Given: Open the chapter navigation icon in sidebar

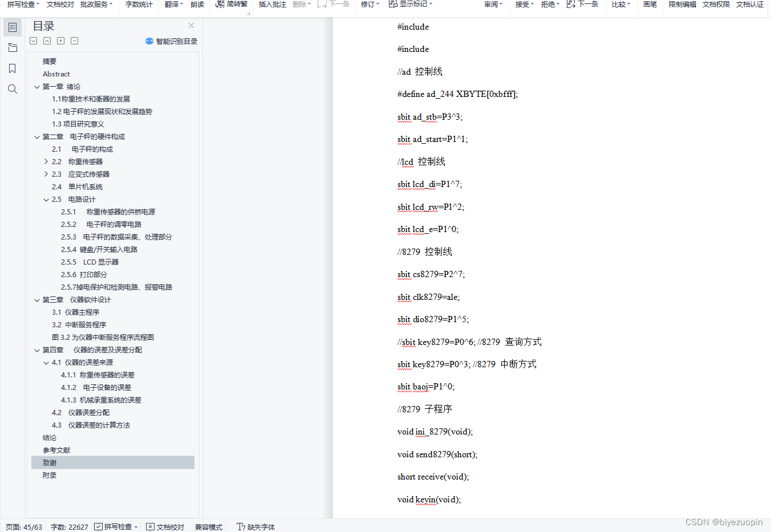Looking at the screenshot, I should coord(13,48).
